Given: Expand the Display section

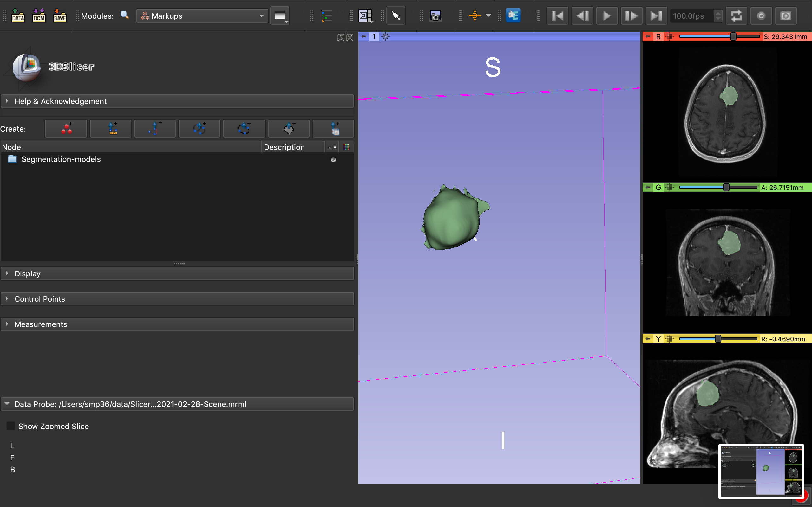Looking at the screenshot, I should click(28, 273).
